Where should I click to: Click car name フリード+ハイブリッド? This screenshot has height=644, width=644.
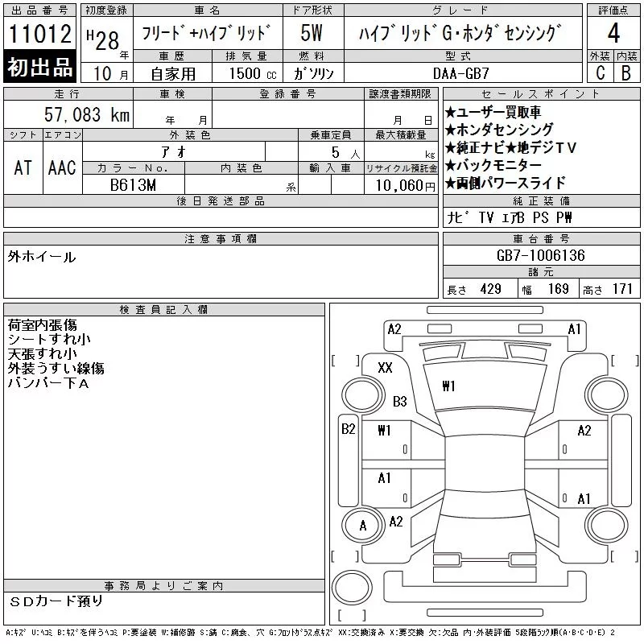tap(206, 33)
